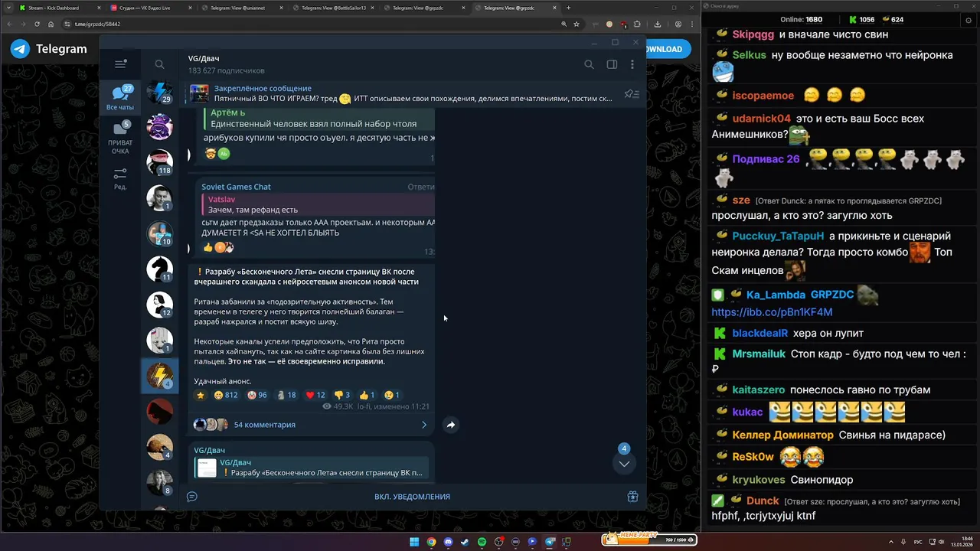Open the Soviet Games Chat forwarded source

236,187
